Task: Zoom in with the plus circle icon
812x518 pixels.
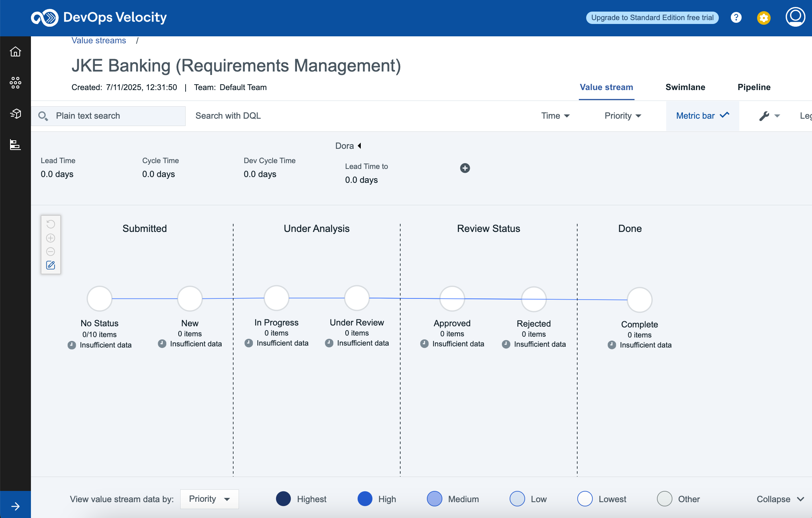Action: [x=51, y=238]
